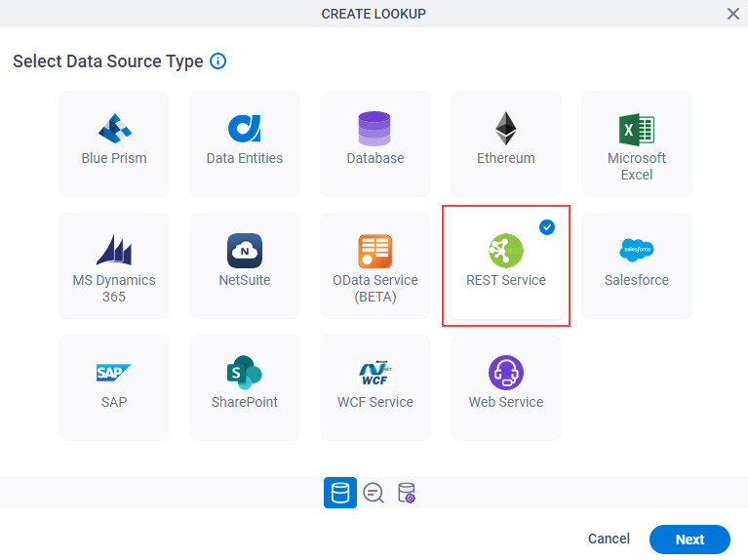Select the Web Service tile
The height and width of the screenshot is (560, 748).
tap(506, 387)
